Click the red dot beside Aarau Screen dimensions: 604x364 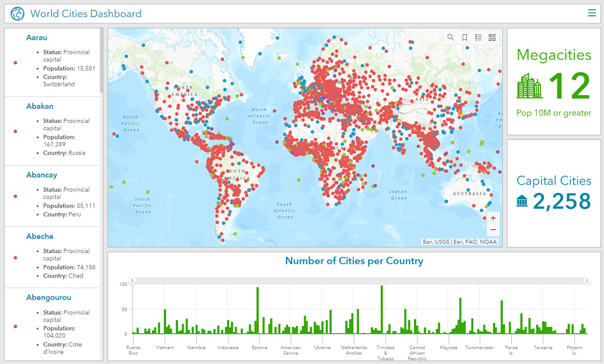[x=15, y=63]
